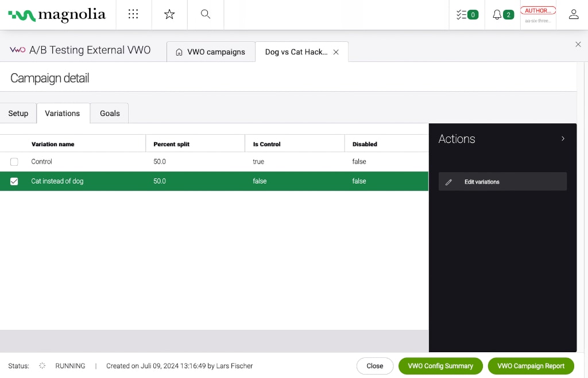This screenshot has width=588, height=378.
Task: Click the pencil icon for Edit variations
Action: pos(449,182)
